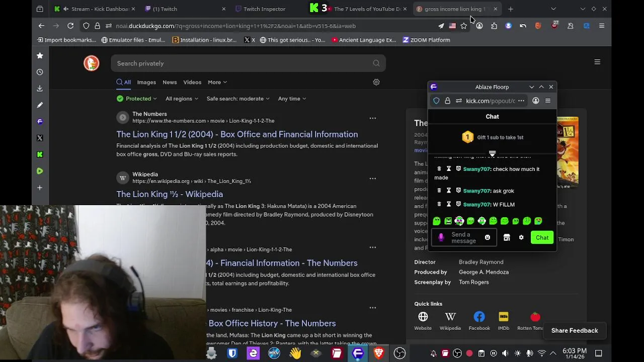Screen dimensions: 644x362
Task: Add new sidebar panel with plus icon
Action: 40,188
